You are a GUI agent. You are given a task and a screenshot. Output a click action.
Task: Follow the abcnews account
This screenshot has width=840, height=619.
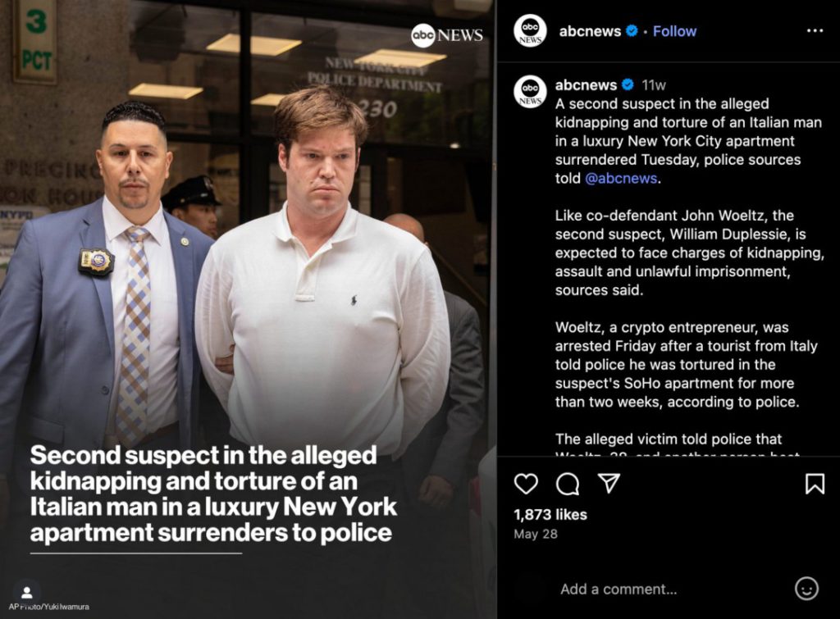point(674,31)
